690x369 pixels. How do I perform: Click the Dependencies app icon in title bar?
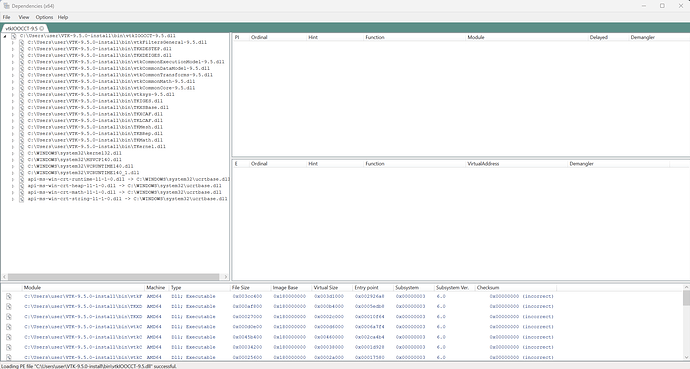point(6,6)
